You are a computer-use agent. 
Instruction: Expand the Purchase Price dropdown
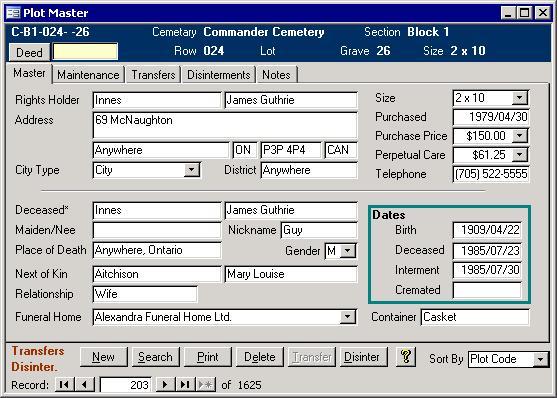click(x=519, y=135)
